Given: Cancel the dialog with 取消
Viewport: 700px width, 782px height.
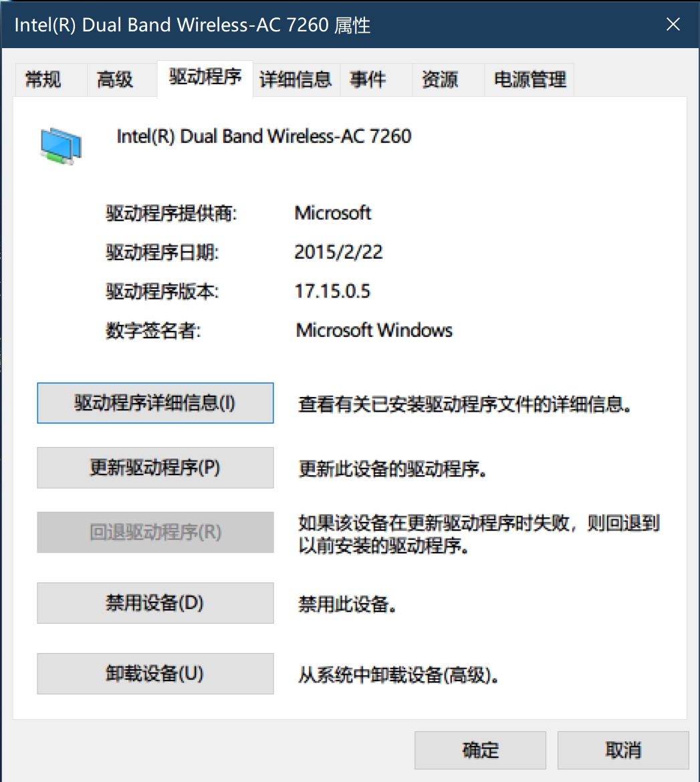Looking at the screenshot, I should click(622, 750).
